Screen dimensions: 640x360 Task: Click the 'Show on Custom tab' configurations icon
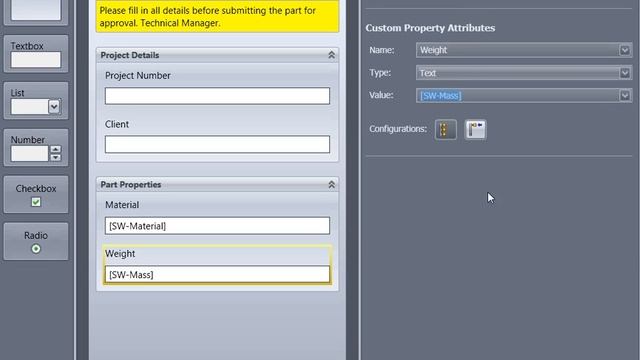pos(446,130)
